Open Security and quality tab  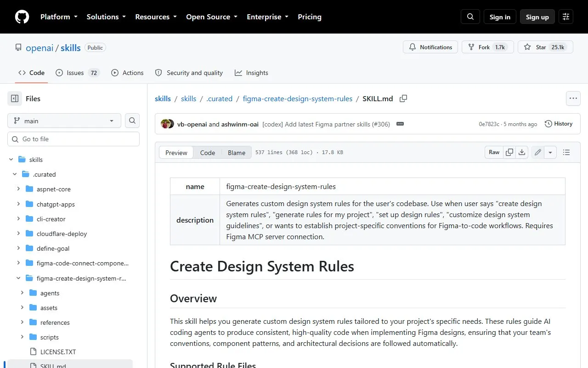tap(189, 73)
